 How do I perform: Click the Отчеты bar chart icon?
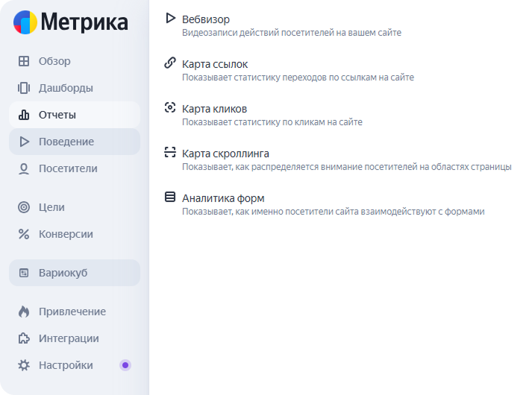pos(24,115)
